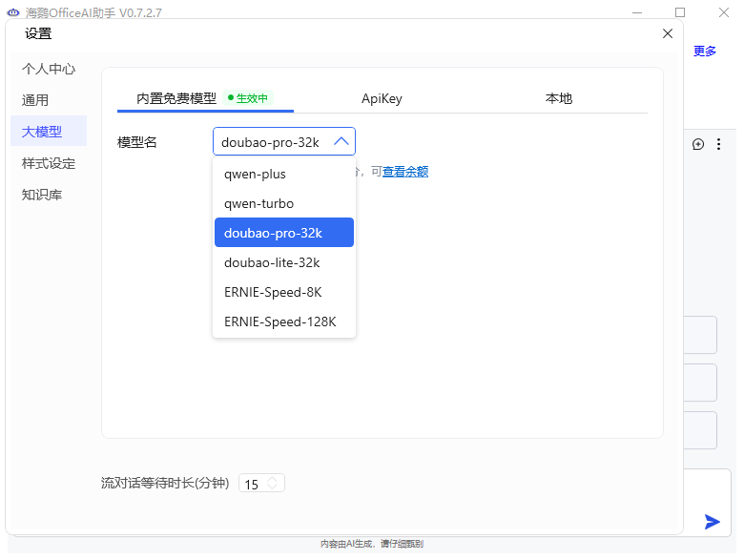Open the three-dot more options menu
Viewport: 744px width, 560px height.
[x=718, y=144]
